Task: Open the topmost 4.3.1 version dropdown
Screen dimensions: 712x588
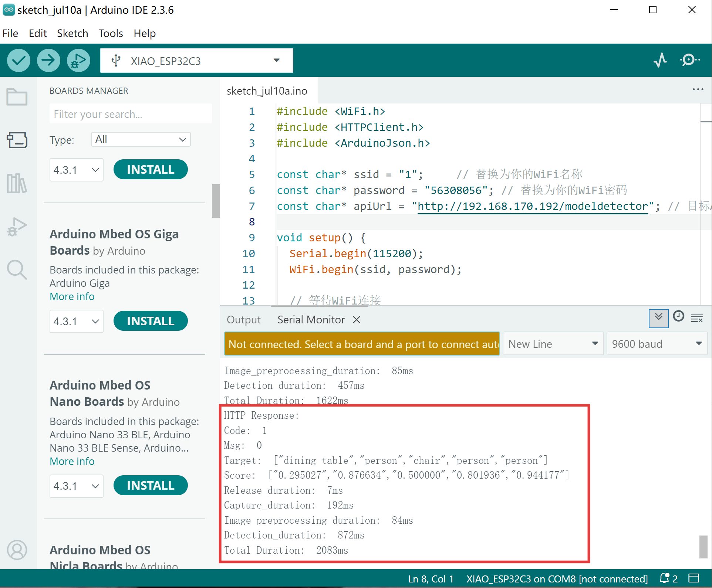Action: coord(77,170)
